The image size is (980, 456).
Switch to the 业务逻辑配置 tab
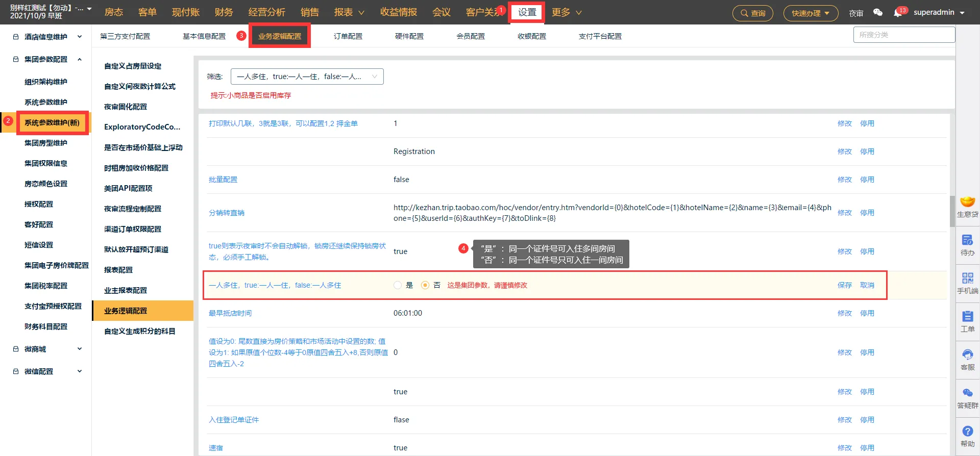(280, 36)
